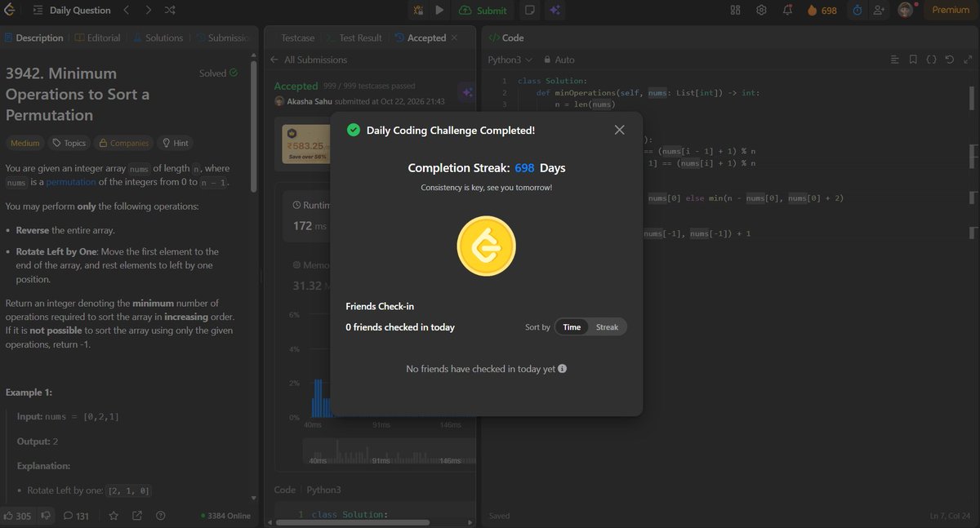This screenshot has width=980, height=528.
Task: Maximize the code editor panel
Action: [x=968, y=60]
